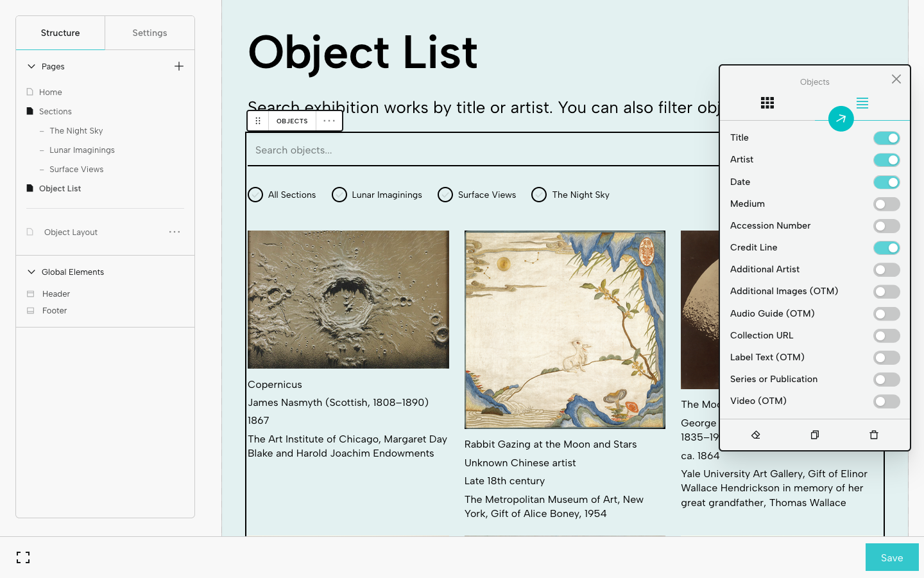924x578 pixels.
Task: Click the James Nasmyth artist line
Action: [338, 403]
